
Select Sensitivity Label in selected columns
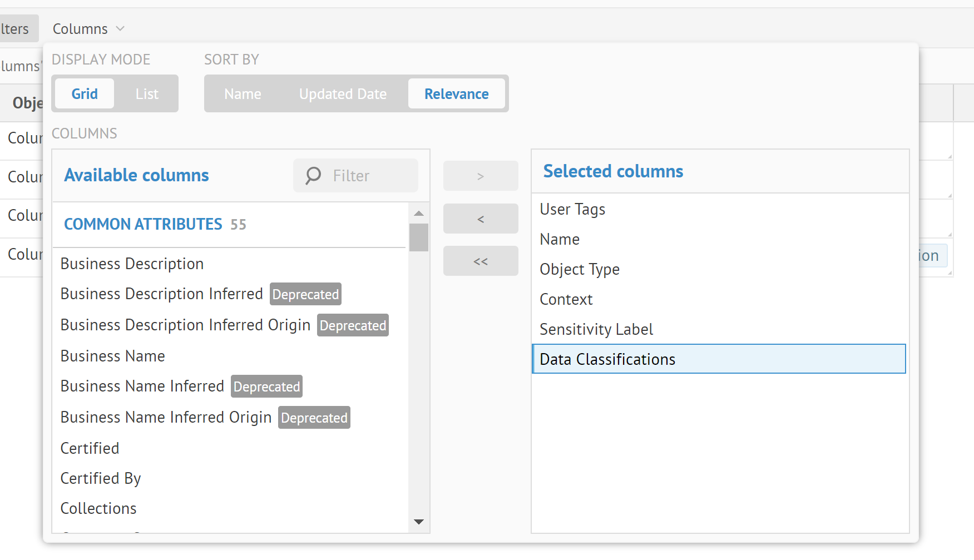[596, 329]
